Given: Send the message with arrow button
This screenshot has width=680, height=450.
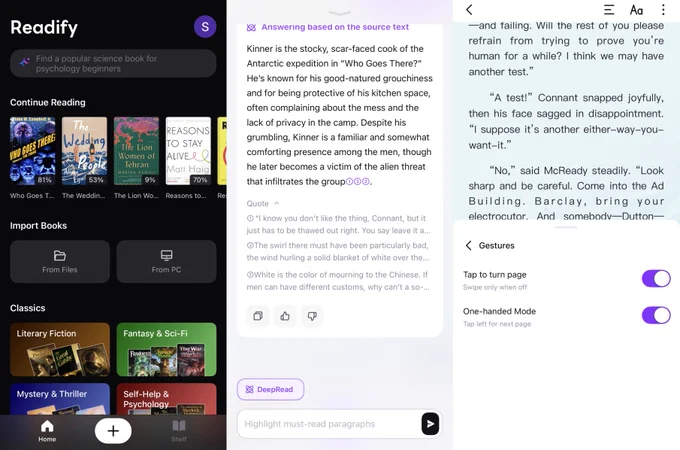Looking at the screenshot, I should point(430,424).
